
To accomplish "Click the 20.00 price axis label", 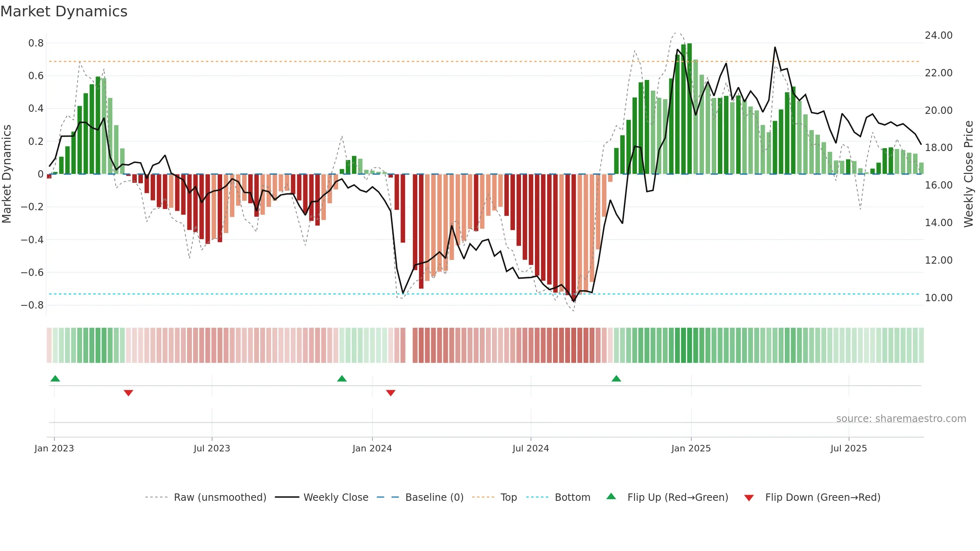I will [939, 111].
